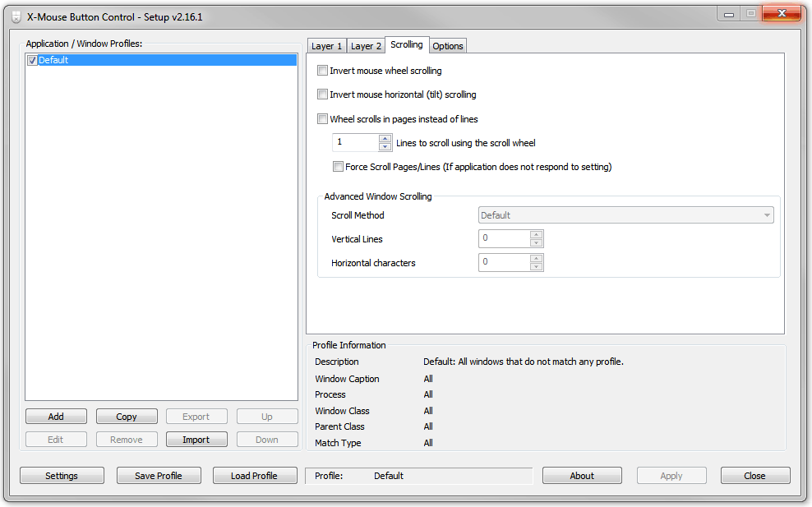The width and height of the screenshot is (812, 507).
Task: Close the window with the red X
Action: [x=782, y=13]
